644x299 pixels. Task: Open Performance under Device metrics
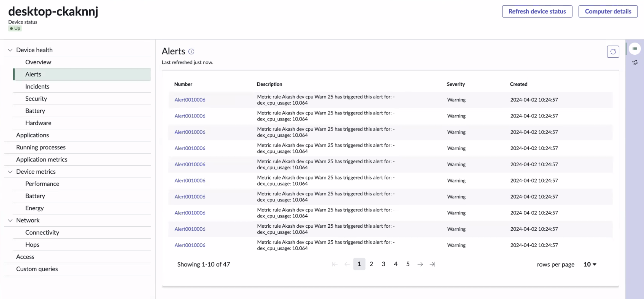(x=82, y=184)
